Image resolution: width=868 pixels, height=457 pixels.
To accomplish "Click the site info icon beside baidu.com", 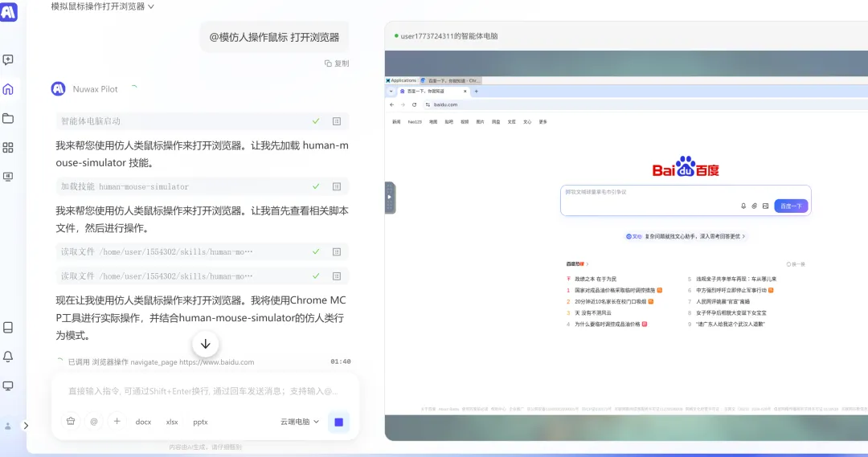I will pyautogui.click(x=428, y=104).
